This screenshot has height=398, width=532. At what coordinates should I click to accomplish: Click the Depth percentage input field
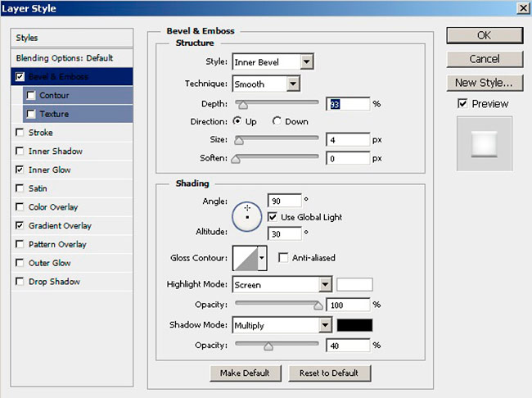coord(348,104)
